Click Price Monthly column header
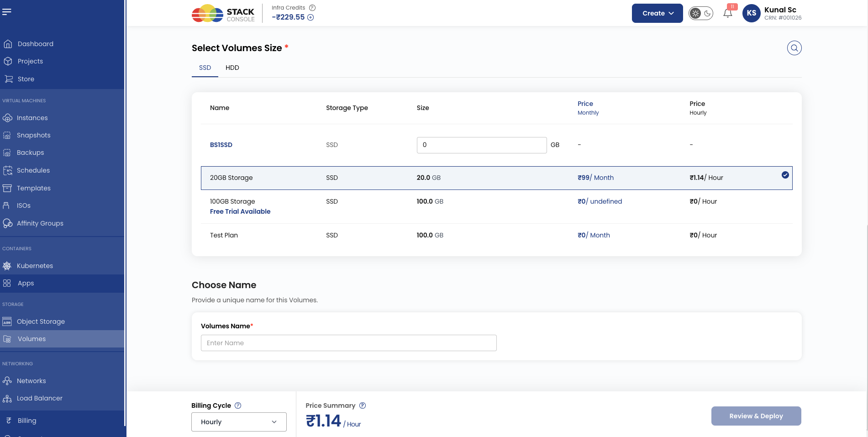Screen dimensions: 868x437 (588, 108)
